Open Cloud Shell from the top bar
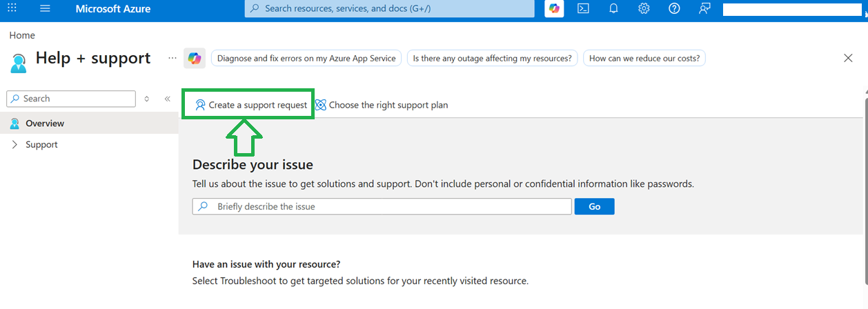This screenshot has width=868, height=309. coord(583,9)
